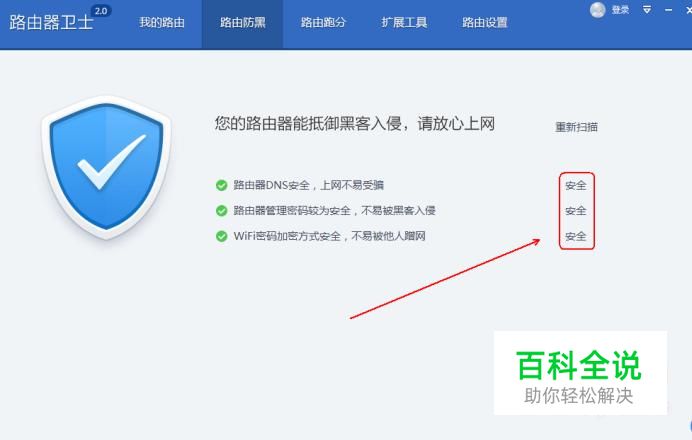
Task: Minimize the router guard window
Action: (x=669, y=10)
